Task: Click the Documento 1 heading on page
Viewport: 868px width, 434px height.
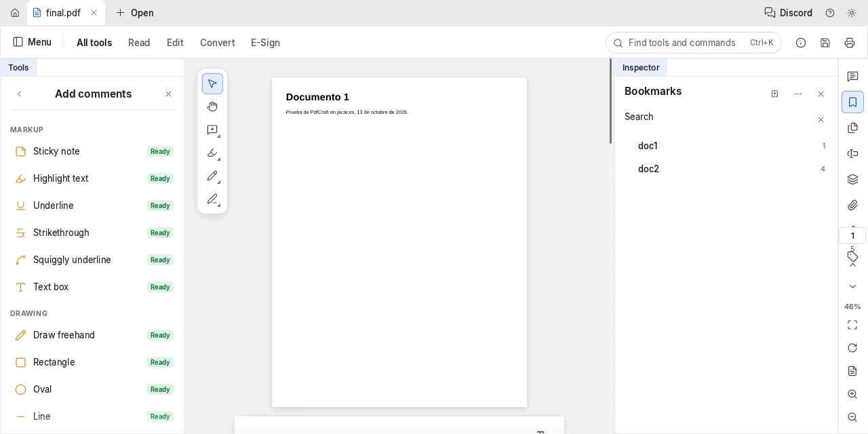Action: tap(317, 97)
